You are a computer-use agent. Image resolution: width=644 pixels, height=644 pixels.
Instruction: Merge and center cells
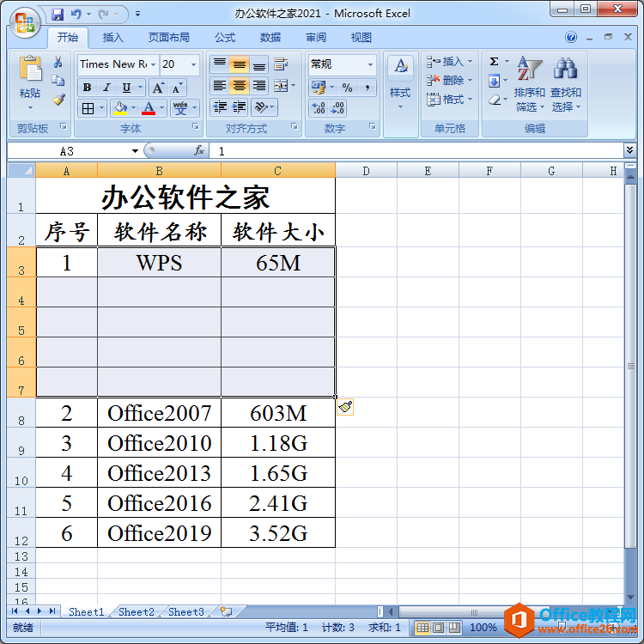[x=281, y=86]
